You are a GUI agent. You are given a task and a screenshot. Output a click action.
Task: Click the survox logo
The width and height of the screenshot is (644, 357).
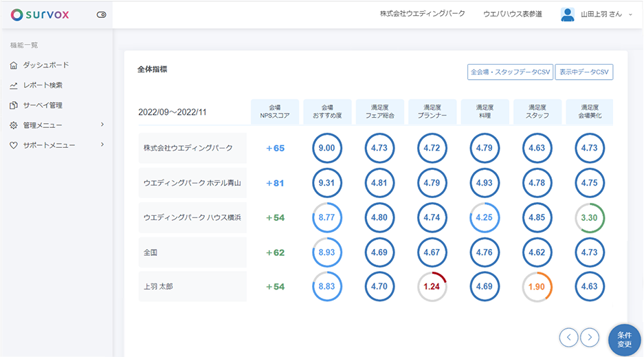click(x=40, y=14)
